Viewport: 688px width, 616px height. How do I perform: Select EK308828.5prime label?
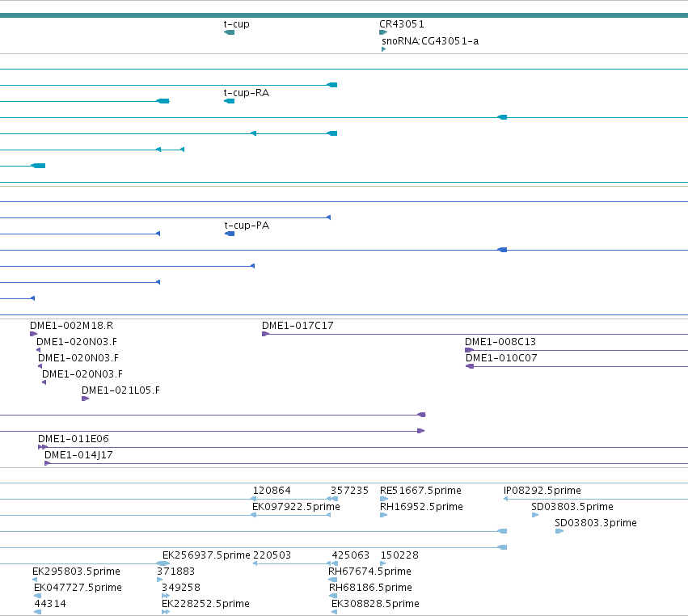point(376,604)
